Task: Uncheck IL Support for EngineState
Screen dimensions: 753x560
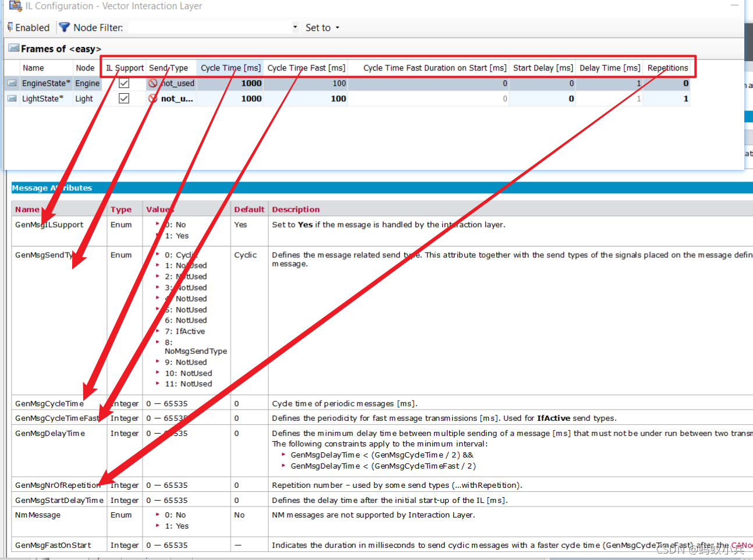Action: [124, 83]
